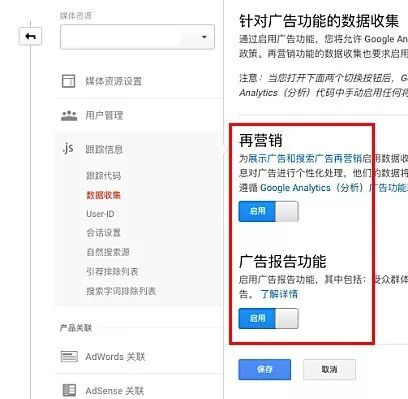Toggle the 广告报告功能 switch
Screen dimensions: 408x399
click(268, 318)
